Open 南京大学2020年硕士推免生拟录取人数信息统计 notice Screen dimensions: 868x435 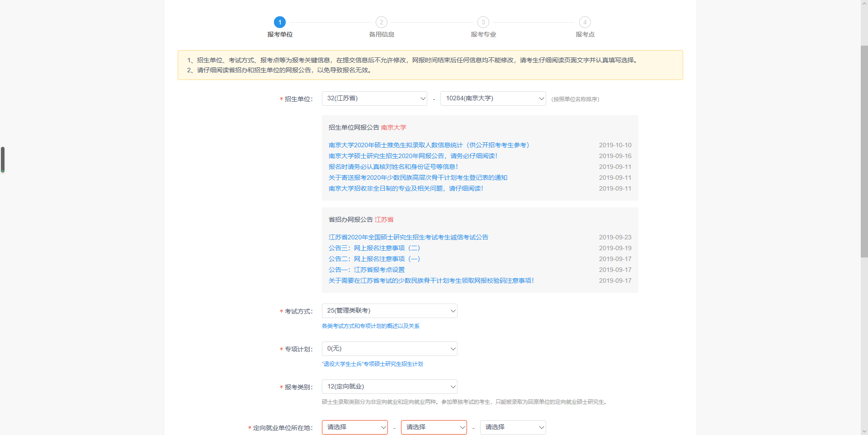429,145
